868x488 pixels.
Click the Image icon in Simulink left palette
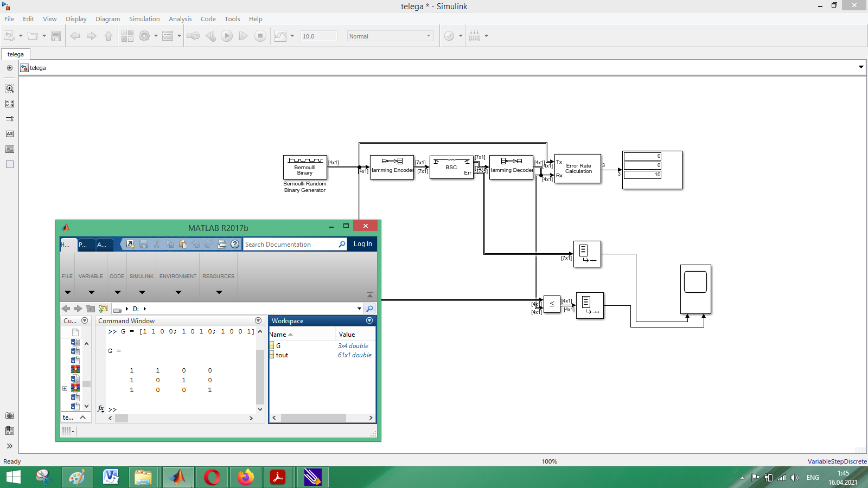(10, 149)
